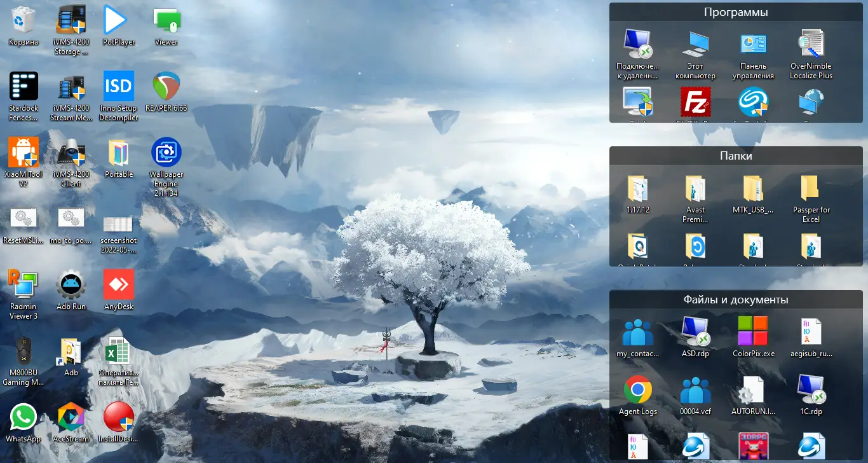Select the Файлы и документы fence header

point(736,299)
